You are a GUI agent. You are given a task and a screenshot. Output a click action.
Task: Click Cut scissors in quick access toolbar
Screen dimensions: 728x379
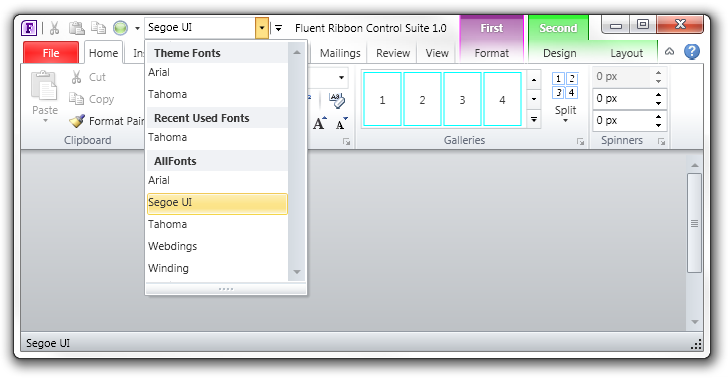(x=55, y=28)
